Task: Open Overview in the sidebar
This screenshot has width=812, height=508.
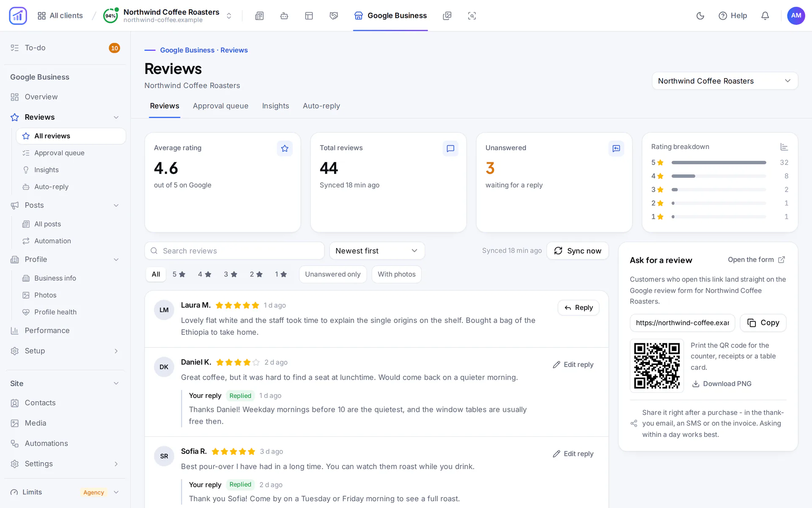Action: tap(65, 97)
